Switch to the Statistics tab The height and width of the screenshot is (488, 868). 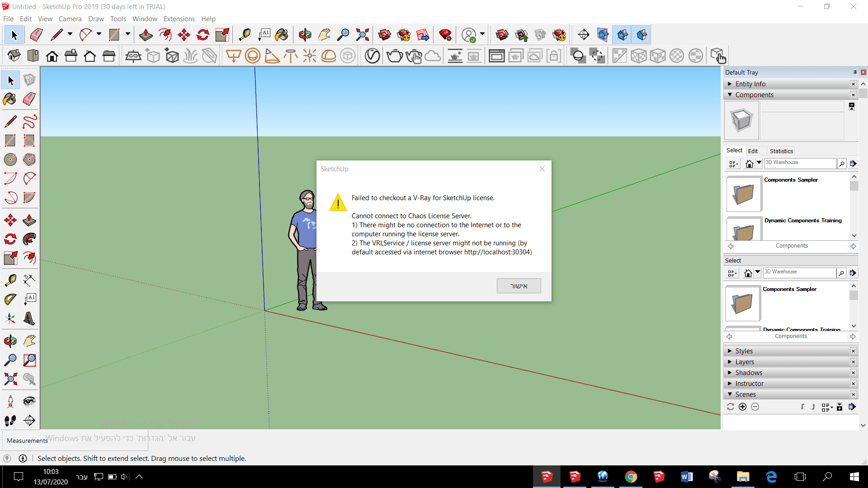pyautogui.click(x=781, y=151)
